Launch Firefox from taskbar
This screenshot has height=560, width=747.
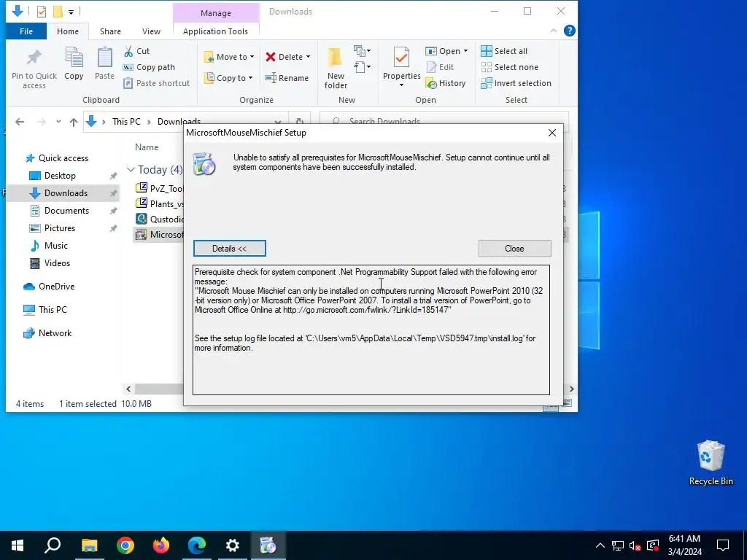pos(160,545)
